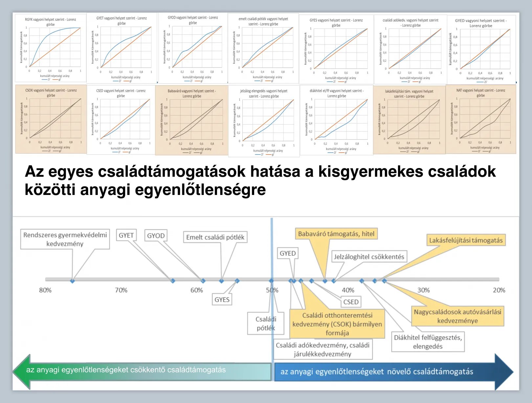This screenshot has width=532, height=403.
Task: Click the diamond marker linked to Rendszeres gyermekvédelmi kedvezmény
Action: click(x=73, y=281)
